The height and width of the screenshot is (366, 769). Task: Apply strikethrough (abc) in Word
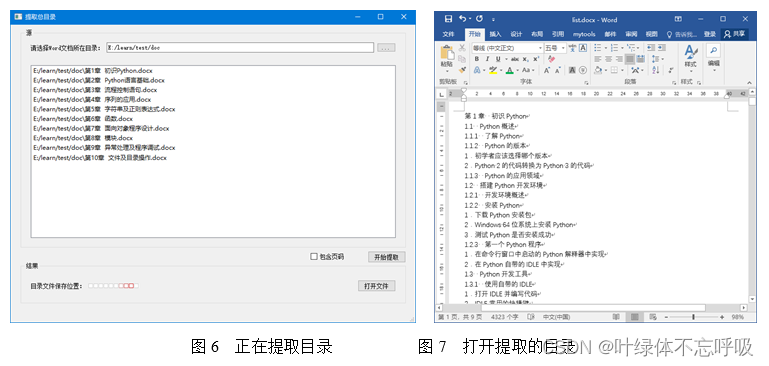click(x=515, y=59)
